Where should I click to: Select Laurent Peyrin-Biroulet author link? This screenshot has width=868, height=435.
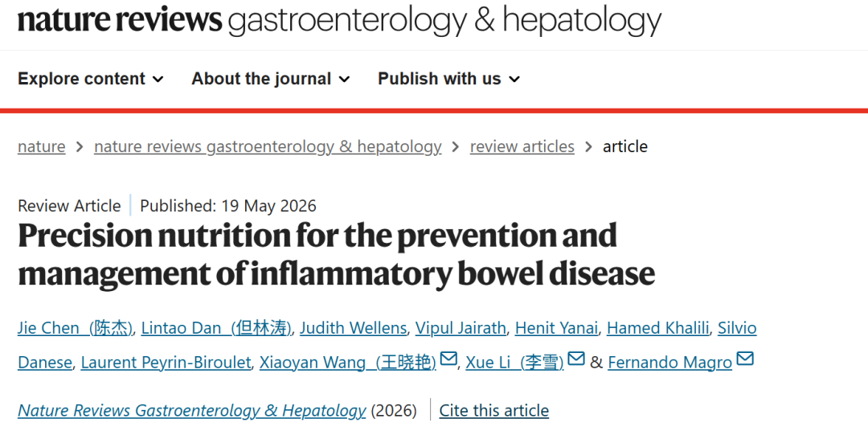pyautogui.click(x=166, y=363)
